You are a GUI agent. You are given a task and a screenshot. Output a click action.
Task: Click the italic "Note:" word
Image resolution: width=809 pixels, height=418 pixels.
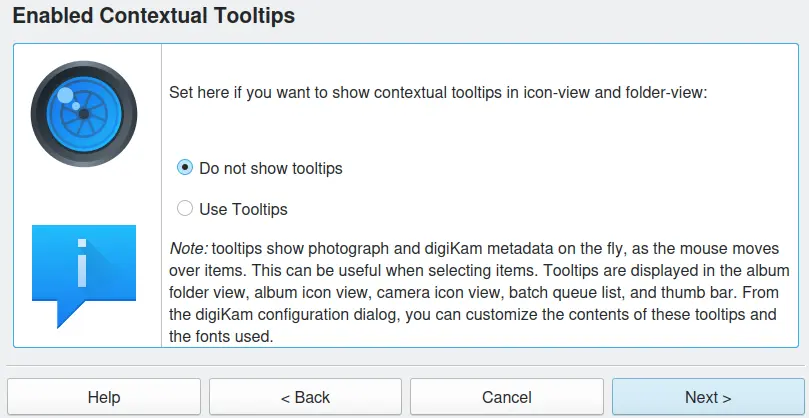coord(188,248)
